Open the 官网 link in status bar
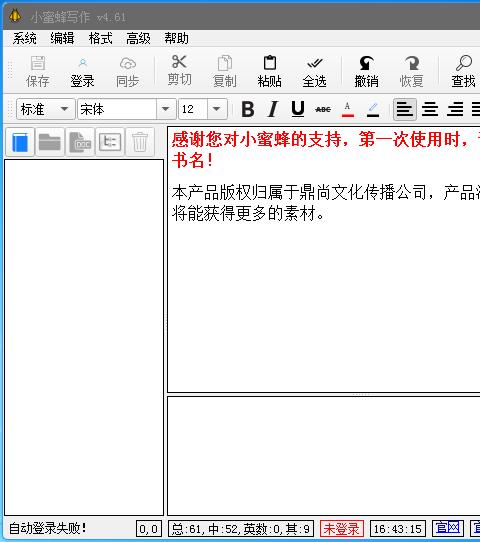The image size is (480, 542). pos(448,528)
